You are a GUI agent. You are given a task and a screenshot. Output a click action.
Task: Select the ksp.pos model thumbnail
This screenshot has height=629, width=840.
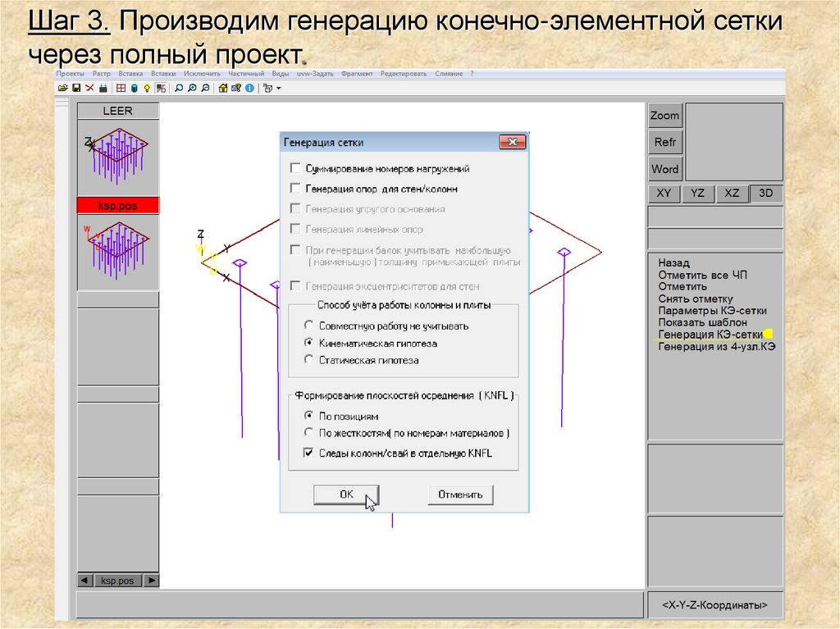(118, 252)
